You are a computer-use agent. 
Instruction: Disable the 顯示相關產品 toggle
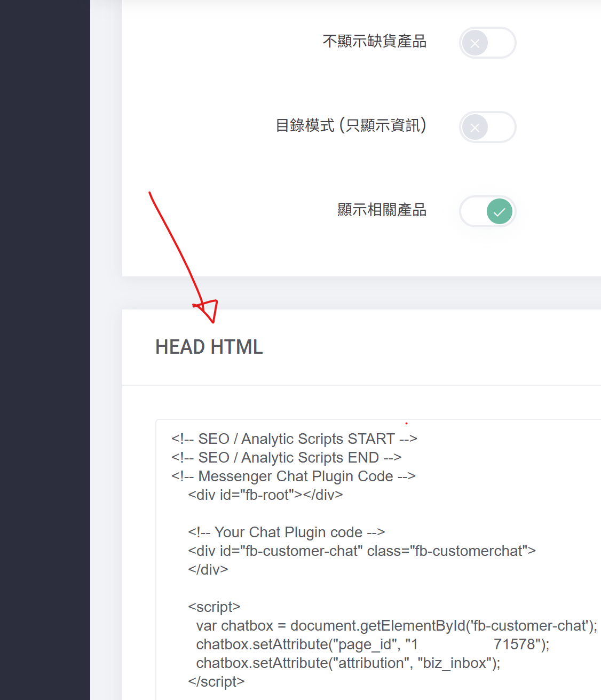[x=487, y=211]
